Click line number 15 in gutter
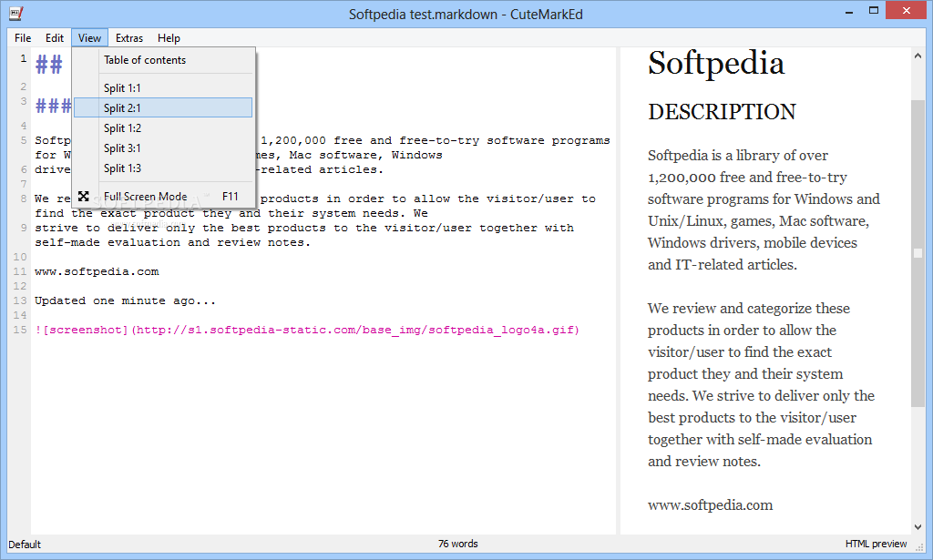The width and height of the screenshot is (933, 560). pos(20,330)
